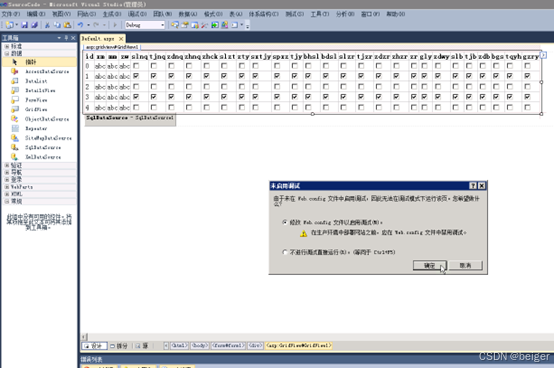Open GridView smart tag arrow
Image resolution: width=554 pixels, height=368 pixels.
pos(544,55)
